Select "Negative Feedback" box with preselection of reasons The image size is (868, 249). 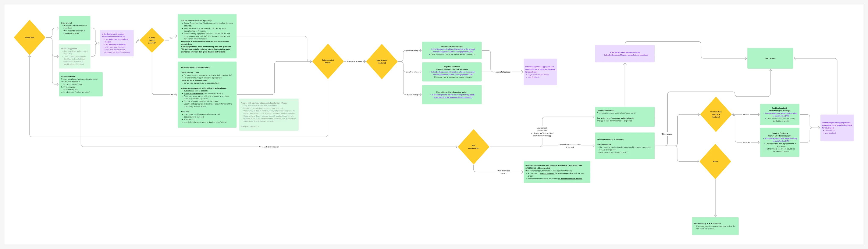pyautogui.click(x=780, y=142)
